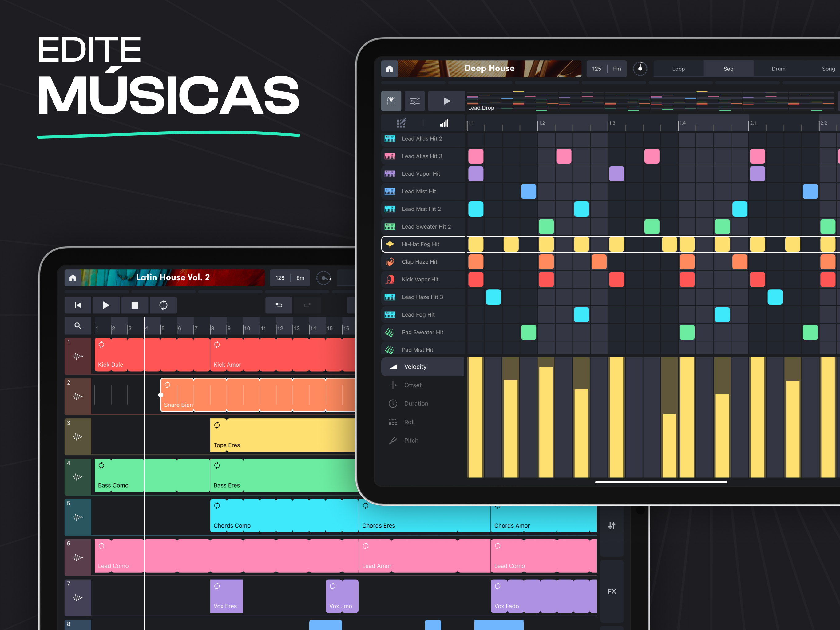
Task: Toggle the first Hi-Hat Fog Hit step
Action: pyautogui.click(x=476, y=244)
